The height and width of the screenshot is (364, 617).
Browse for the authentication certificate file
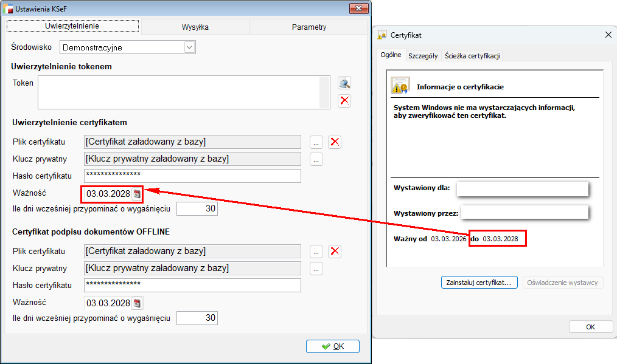[x=316, y=142]
